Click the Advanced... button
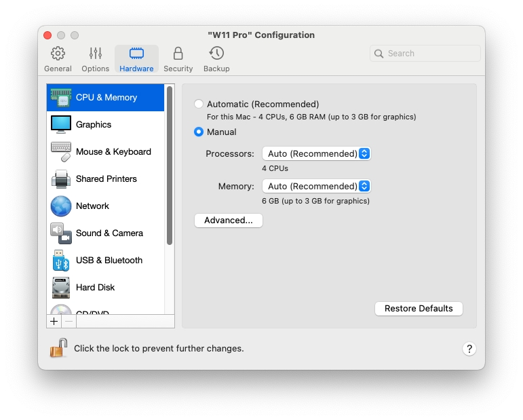The width and height of the screenshot is (523, 420). click(x=228, y=221)
